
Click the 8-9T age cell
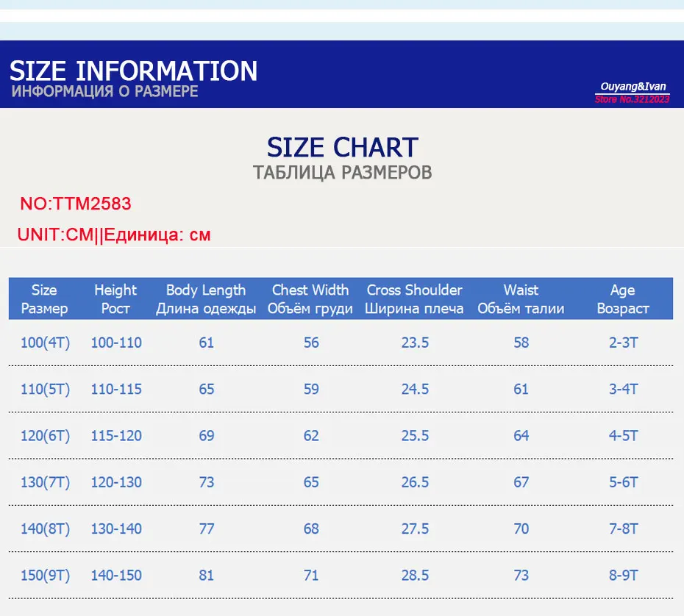(624, 576)
